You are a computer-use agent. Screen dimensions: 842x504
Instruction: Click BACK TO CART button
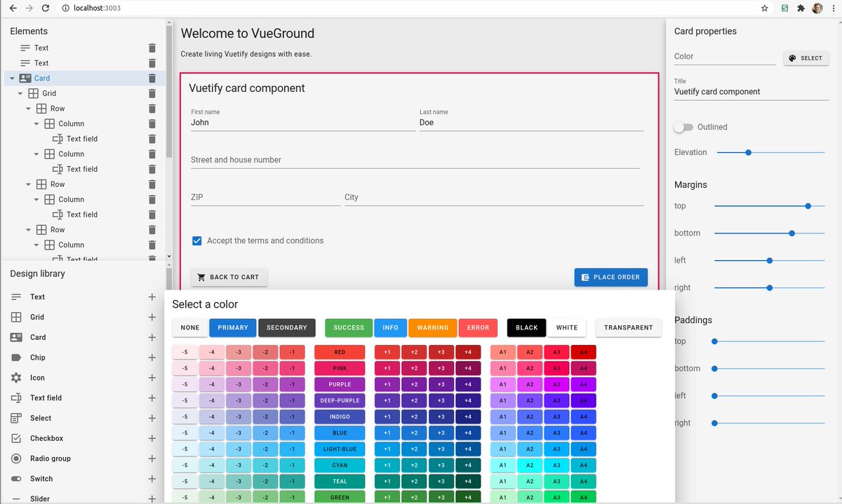tap(229, 277)
